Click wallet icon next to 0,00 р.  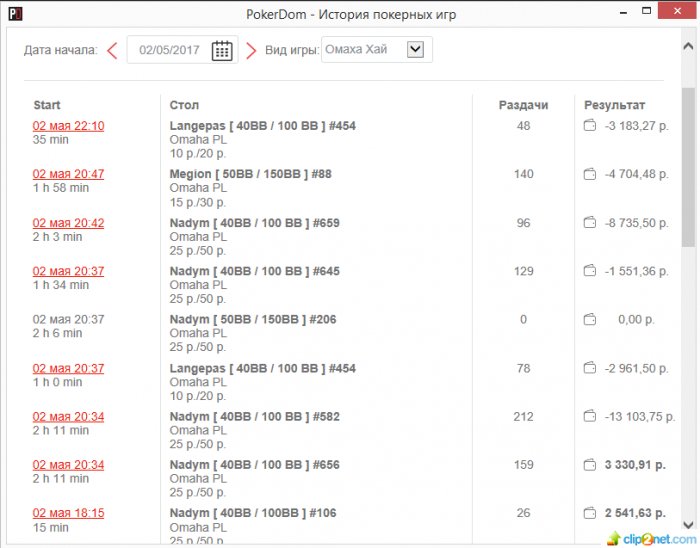[x=590, y=319]
